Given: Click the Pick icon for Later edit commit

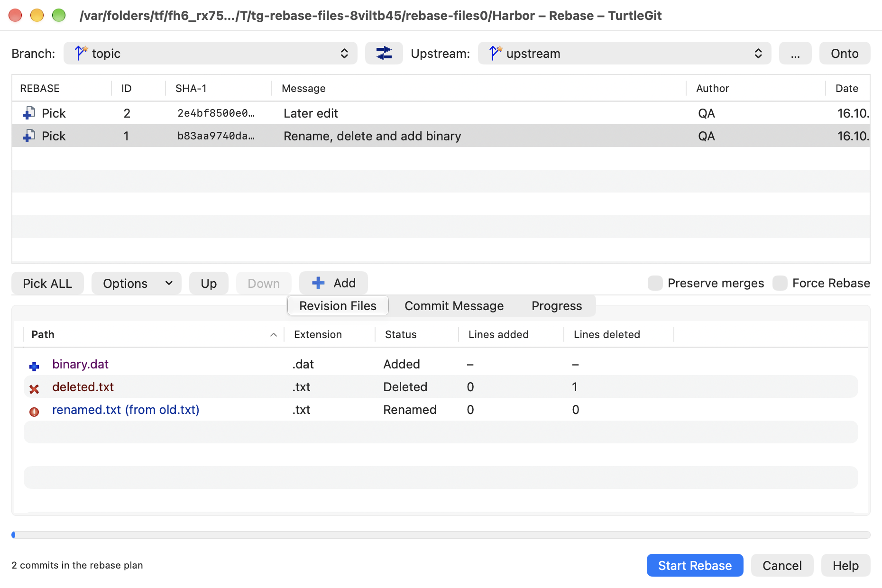Looking at the screenshot, I should pos(29,113).
